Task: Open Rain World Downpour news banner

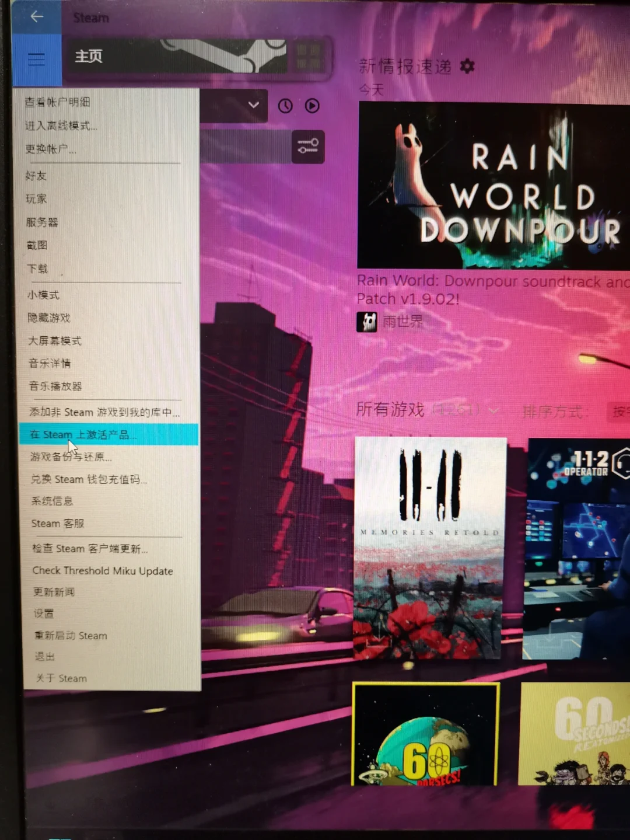Action: (x=494, y=185)
